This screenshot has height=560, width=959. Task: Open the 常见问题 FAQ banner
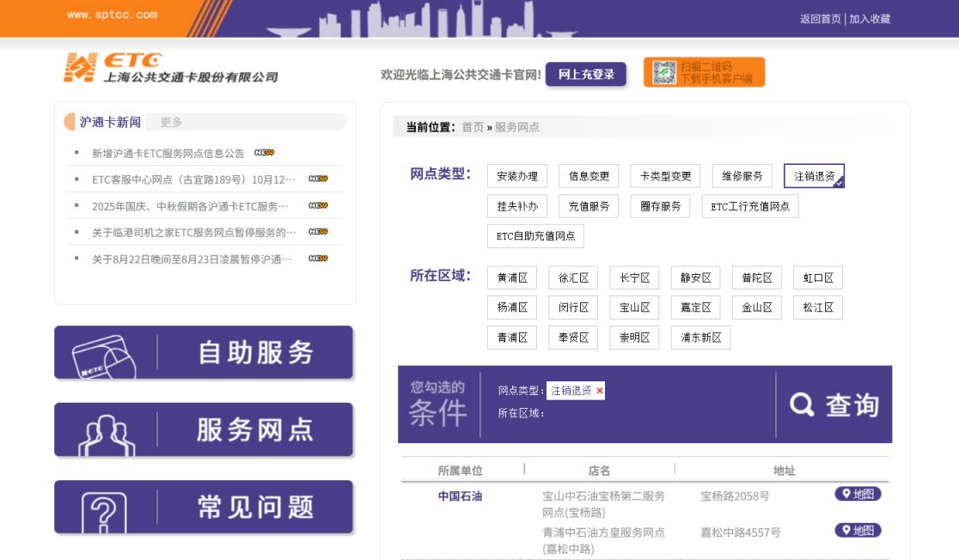204,507
